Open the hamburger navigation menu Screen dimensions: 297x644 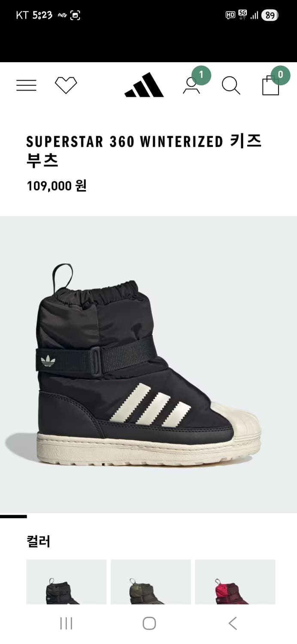tap(26, 85)
